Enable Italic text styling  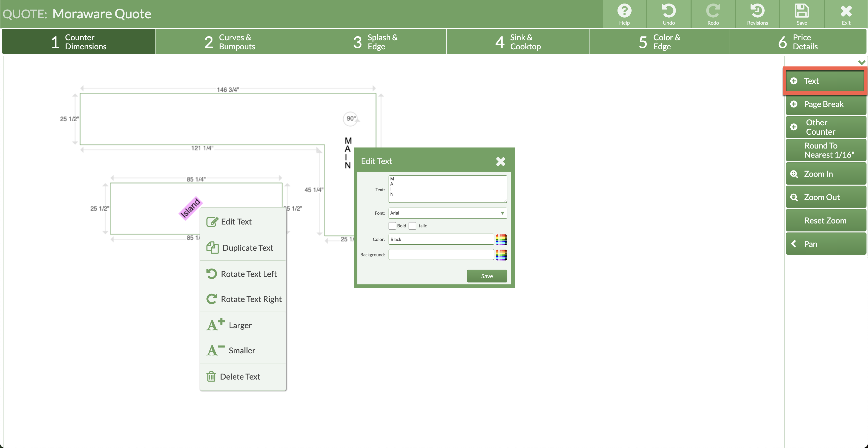pyautogui.click(x=412, y=226)
